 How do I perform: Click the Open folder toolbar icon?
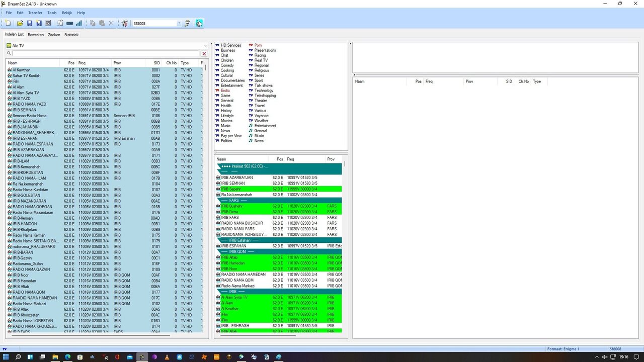click(20, 23)
